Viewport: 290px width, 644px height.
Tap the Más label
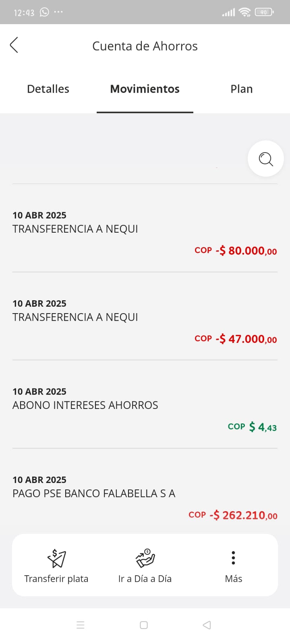pos(234,579)
